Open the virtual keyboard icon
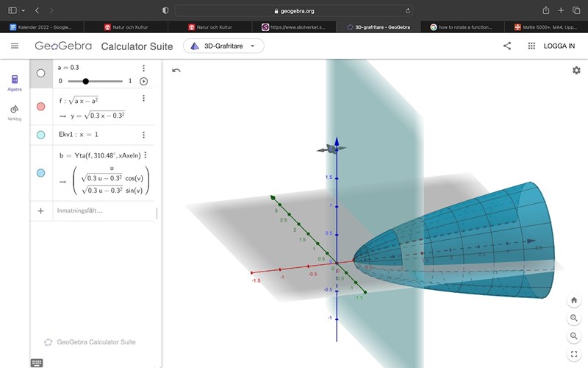 37,362
